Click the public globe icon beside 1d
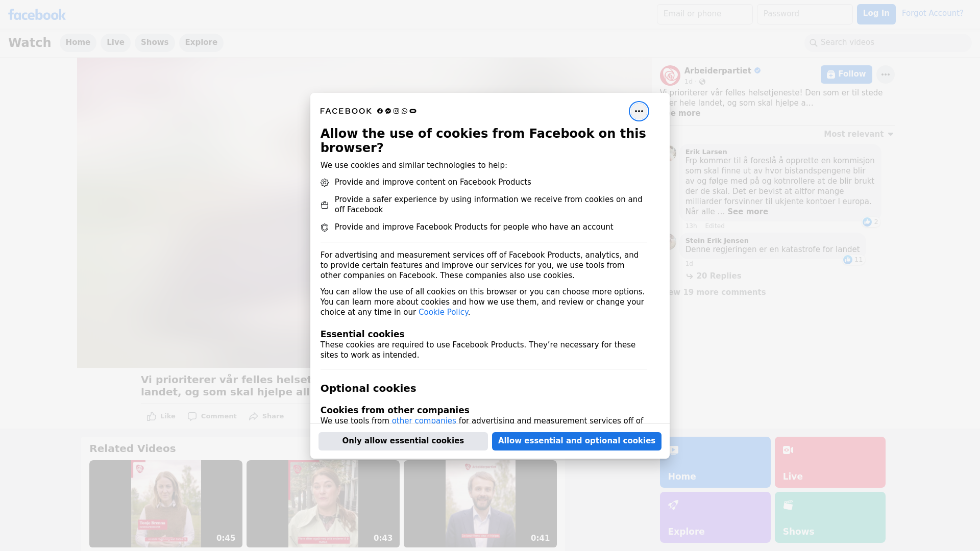 tap(702, 82)
